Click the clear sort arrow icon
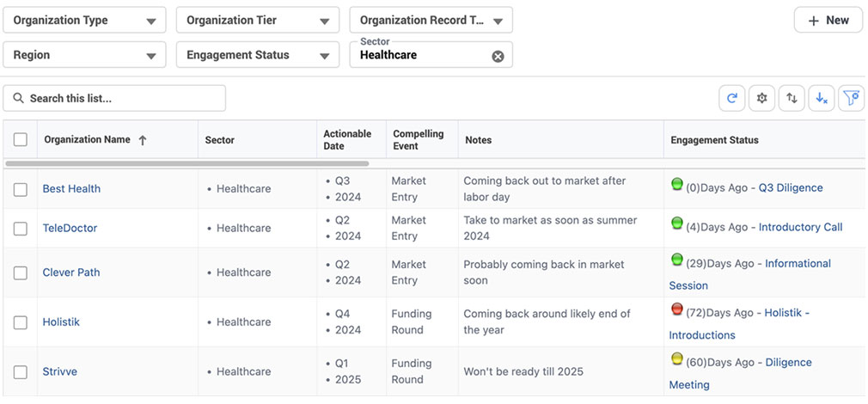The height and width of the screenshot is (404, 868). pos(822,99)
